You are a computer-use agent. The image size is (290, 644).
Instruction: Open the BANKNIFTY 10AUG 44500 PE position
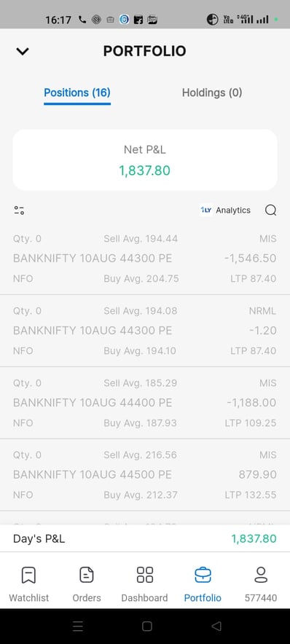tap(145, 475)
